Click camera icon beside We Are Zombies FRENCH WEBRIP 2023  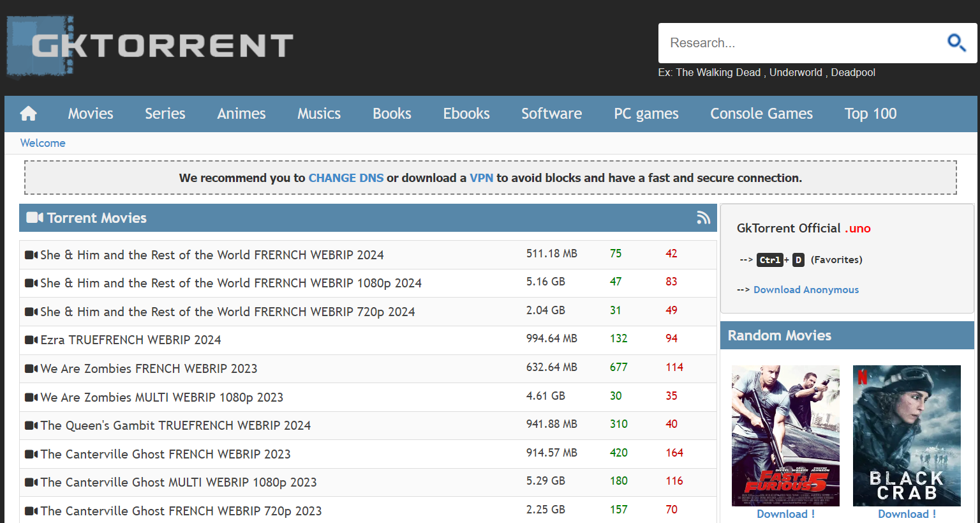pyautogui.click(x=31, y=368)
